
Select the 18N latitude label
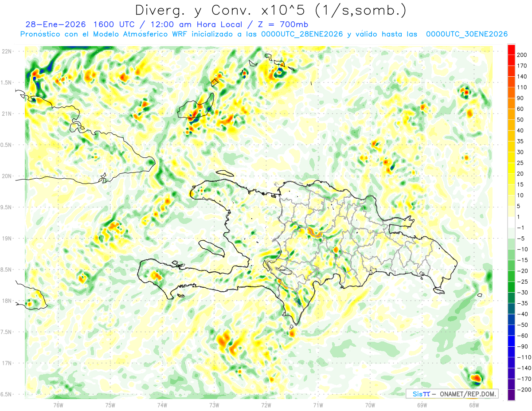(6, 301)
